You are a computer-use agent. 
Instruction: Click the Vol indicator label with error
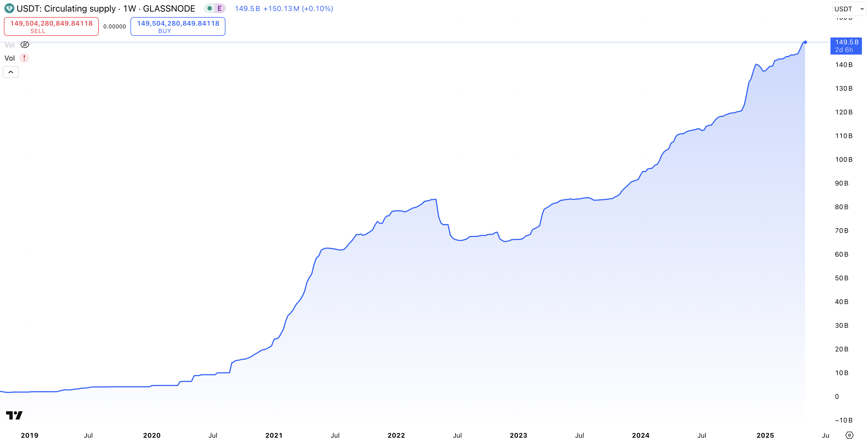pos(9,58)
